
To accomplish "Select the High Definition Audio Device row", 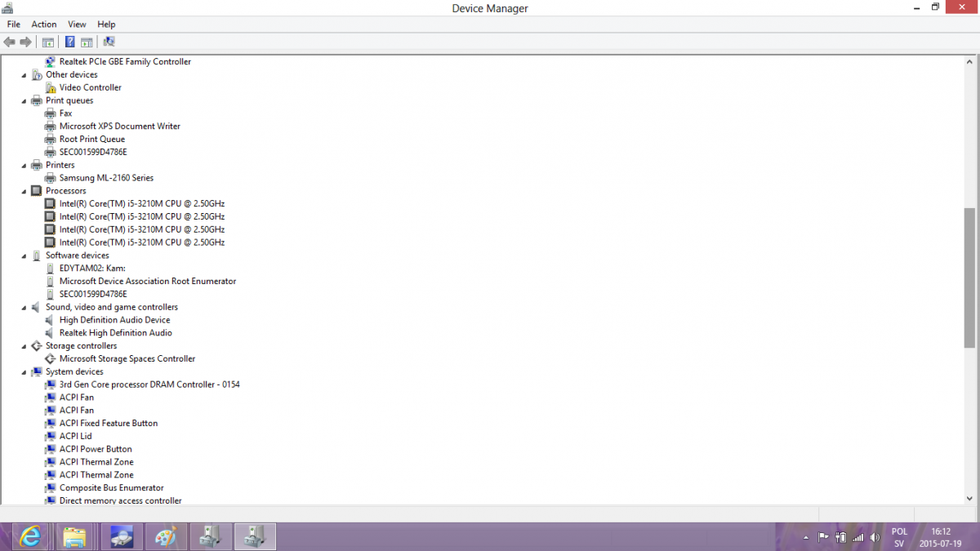I will (x=115, y=320).
